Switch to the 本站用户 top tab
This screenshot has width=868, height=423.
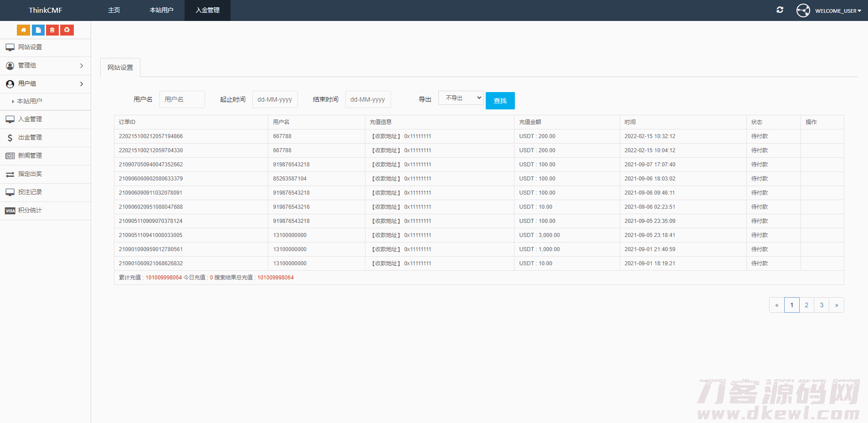(161, 10)
